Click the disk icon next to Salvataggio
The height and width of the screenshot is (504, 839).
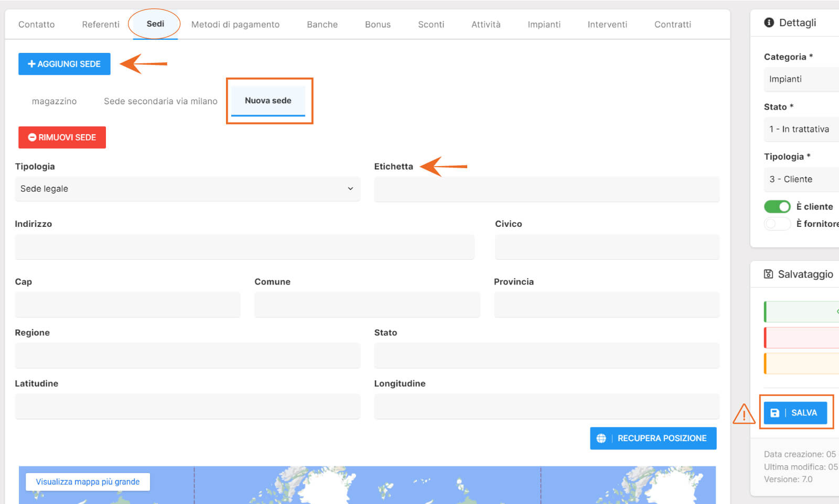768,274
